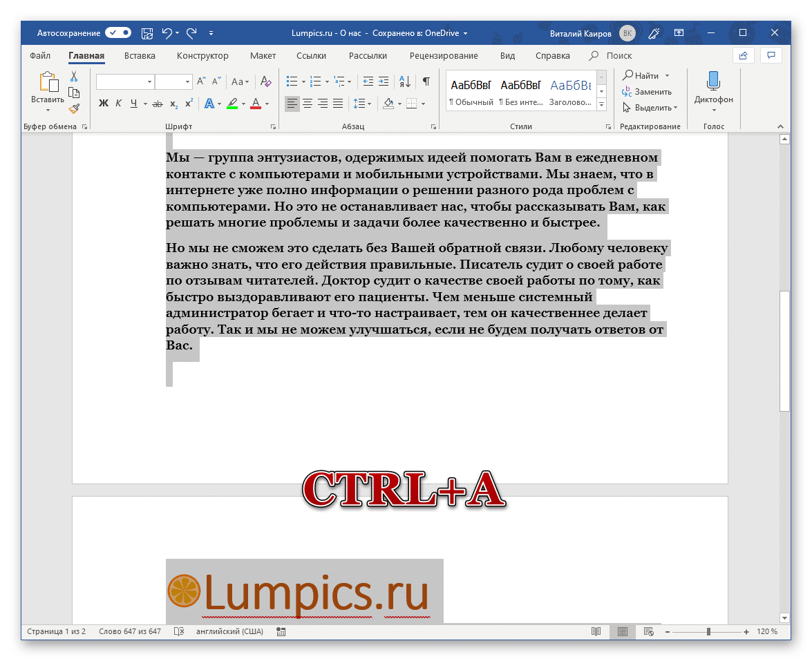Toggle italic К formatting

[119, 104]
